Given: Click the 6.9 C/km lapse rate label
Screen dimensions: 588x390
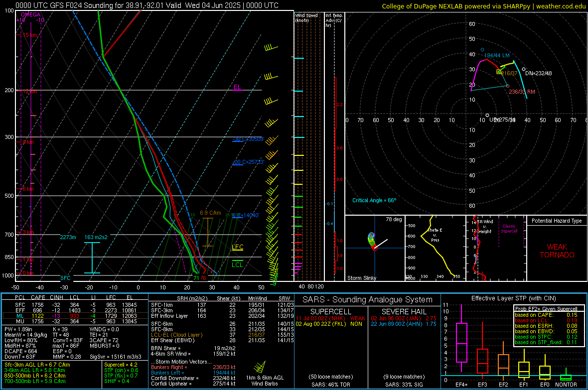Looking at the screenshot, I should tap(210, 213).
